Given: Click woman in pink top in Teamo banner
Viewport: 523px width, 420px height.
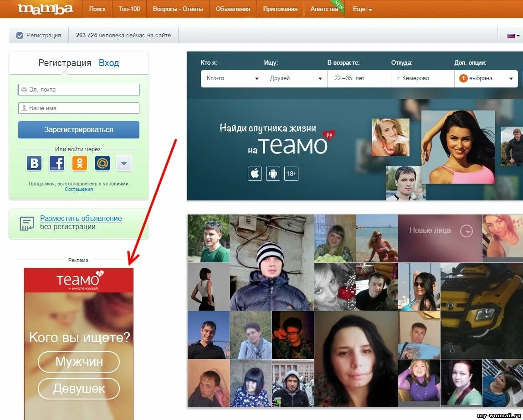Looking at the screenshot, I should tap(458, 147).
